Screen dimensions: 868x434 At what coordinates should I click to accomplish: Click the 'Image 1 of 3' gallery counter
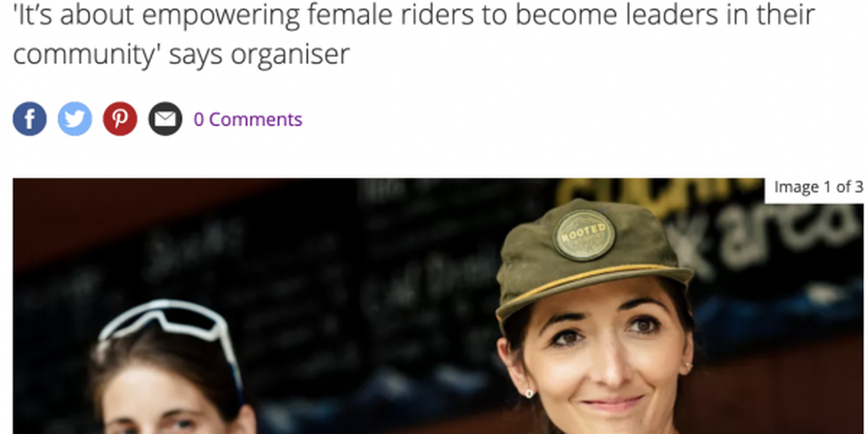[x=817, y=187]
